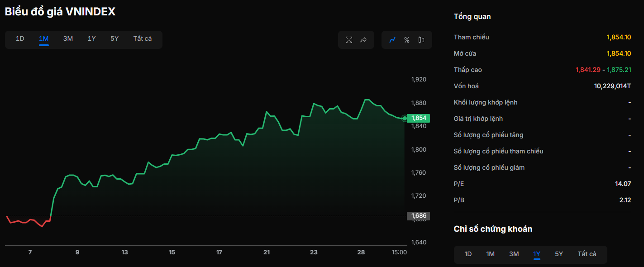This screenshot has width=644, height=267.
Task: Click the date 21 on x-axis
Action: [x=267, y=252]
